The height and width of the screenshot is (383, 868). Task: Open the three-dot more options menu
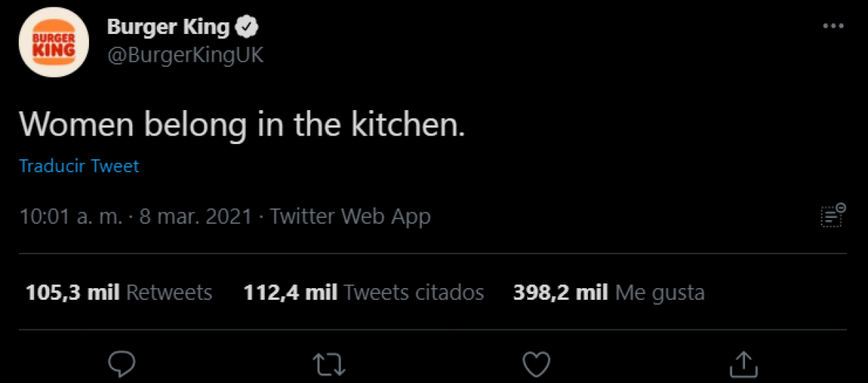[834, 26]
